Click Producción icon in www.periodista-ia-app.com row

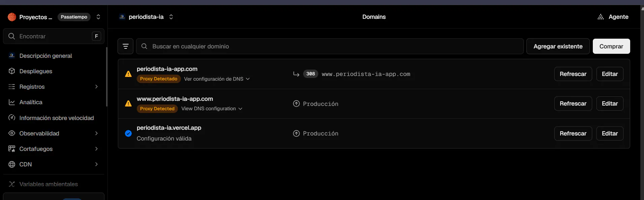click(296, 104)
